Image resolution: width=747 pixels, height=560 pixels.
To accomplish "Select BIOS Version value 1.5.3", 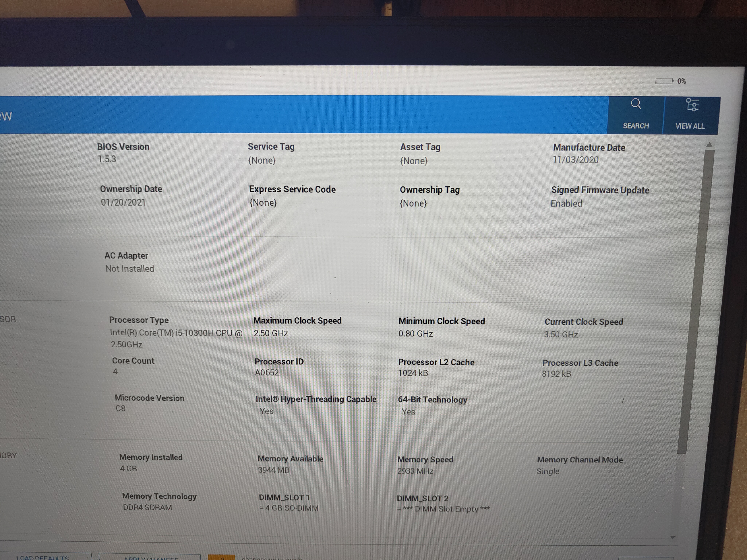I will [107, 159].
